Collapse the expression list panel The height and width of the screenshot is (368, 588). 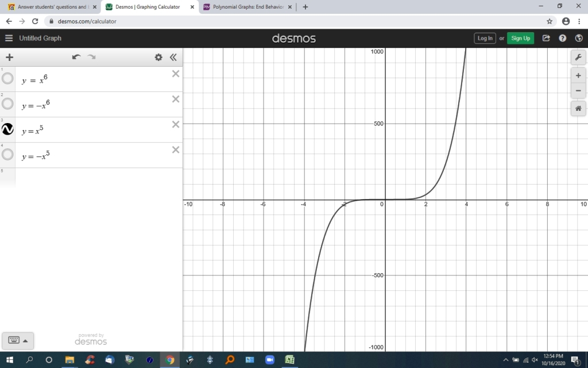[173, 57]
